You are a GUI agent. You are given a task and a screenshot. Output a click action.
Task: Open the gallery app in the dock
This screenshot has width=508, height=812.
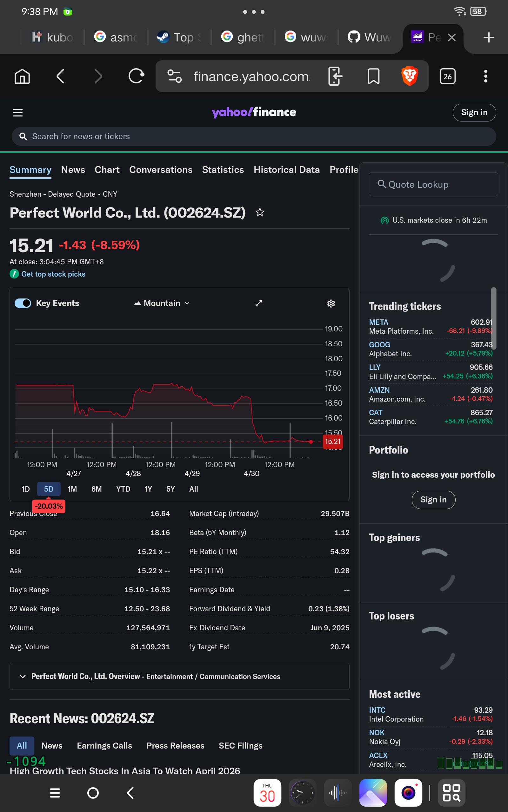point(373,793)
